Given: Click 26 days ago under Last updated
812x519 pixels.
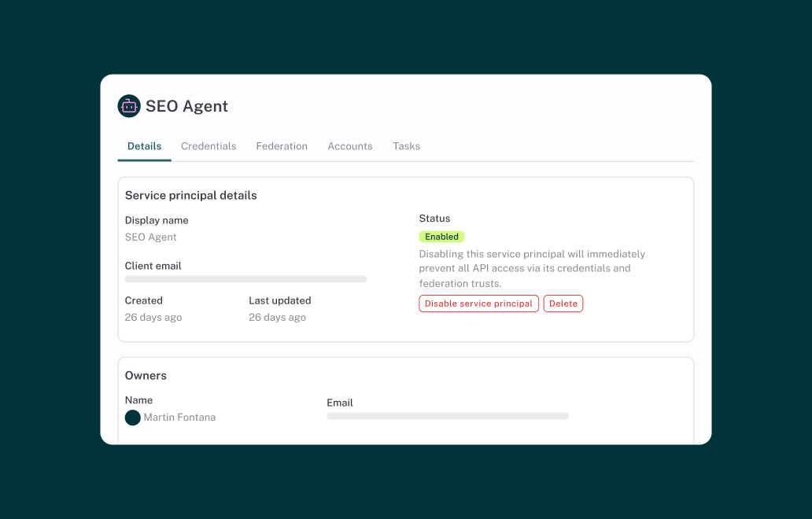Looking at the screenshot, I should pos(278,317).
